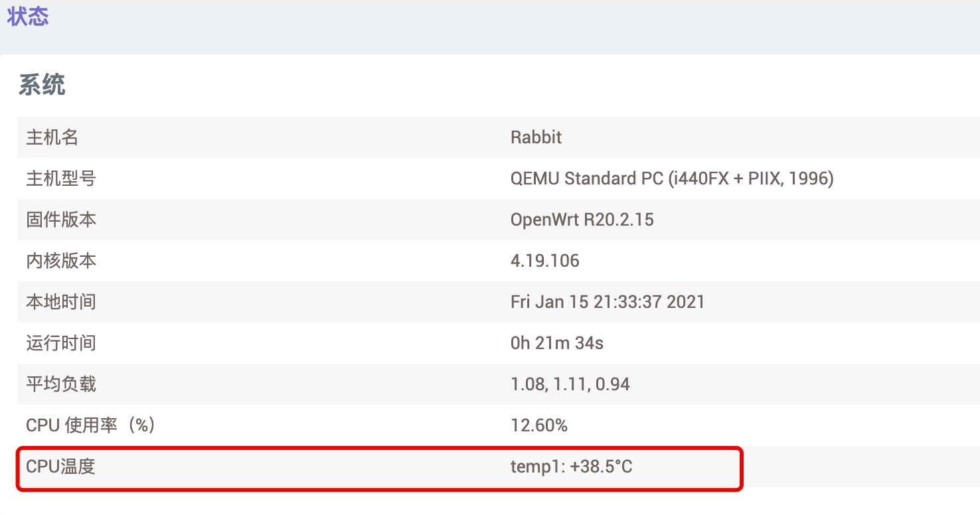Select the CPU温度 label
The width and height of the screenshot is (980, 515).
[60, 467]
